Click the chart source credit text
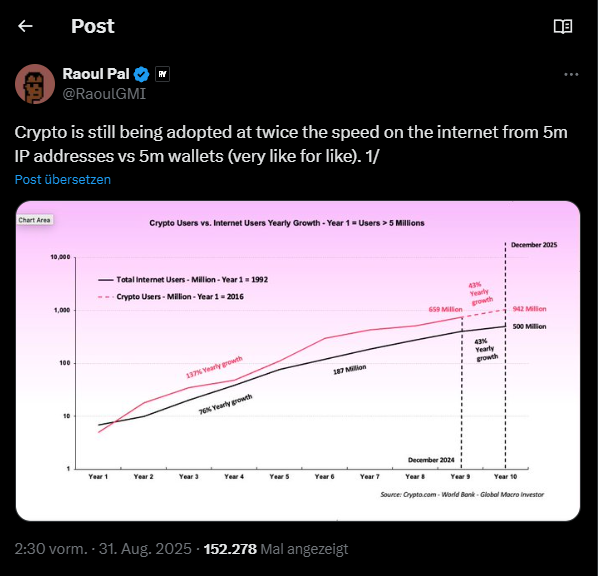 click(x=462, y=495)
